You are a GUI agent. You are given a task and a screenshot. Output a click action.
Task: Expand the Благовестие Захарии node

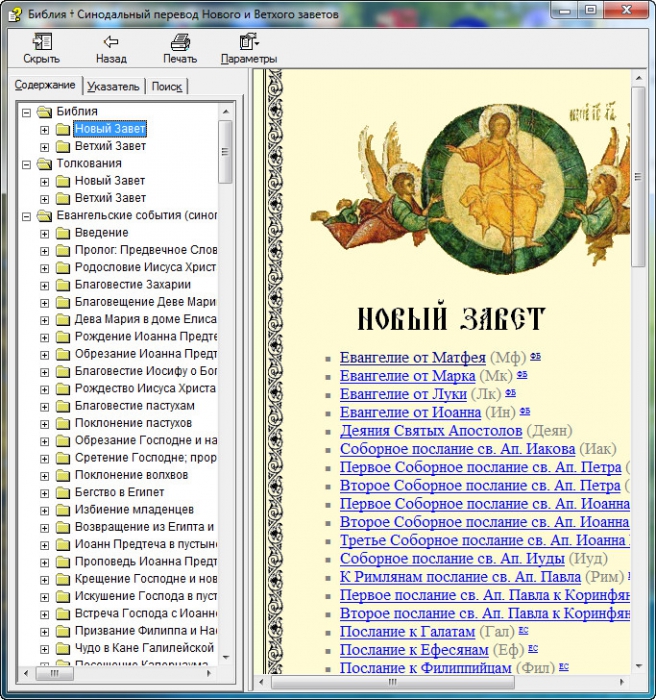coord(44,285)
